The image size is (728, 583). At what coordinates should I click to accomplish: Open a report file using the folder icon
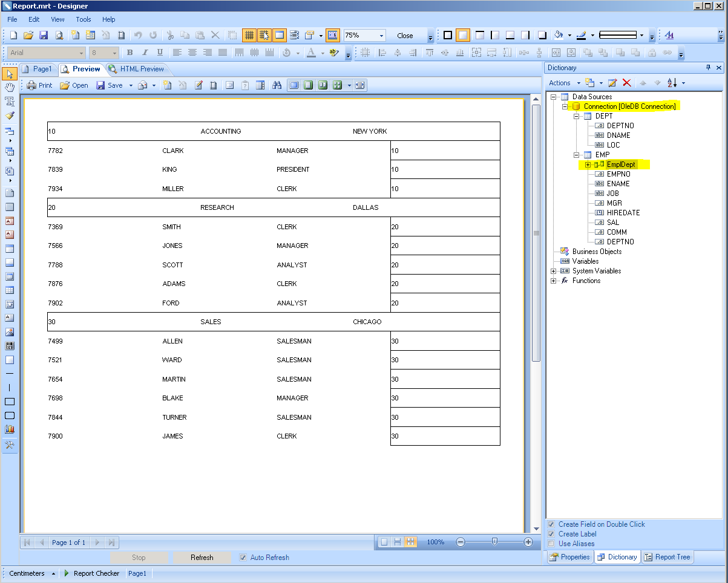pos(28,36)
